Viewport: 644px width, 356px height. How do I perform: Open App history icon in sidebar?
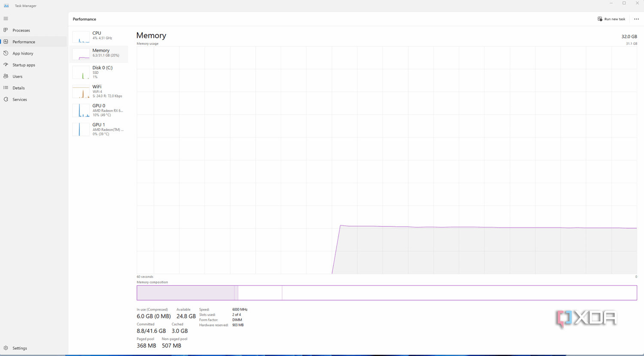6,53
